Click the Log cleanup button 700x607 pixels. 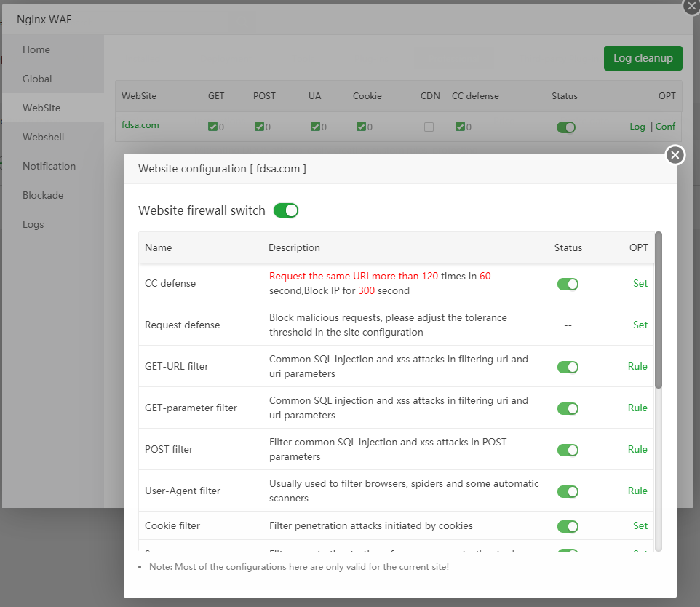[643, 58]
